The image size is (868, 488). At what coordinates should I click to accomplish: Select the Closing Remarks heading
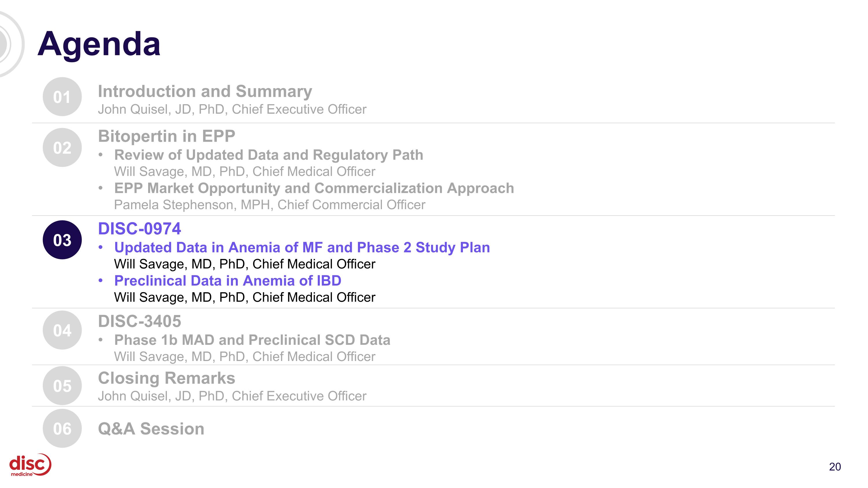click(x=166, y=378)
